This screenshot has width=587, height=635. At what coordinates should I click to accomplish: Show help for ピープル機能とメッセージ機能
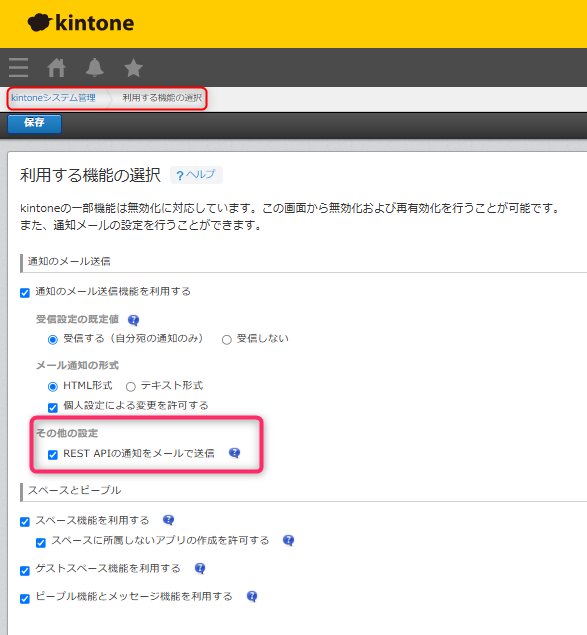pyautogui.click(x=252, y=597)
